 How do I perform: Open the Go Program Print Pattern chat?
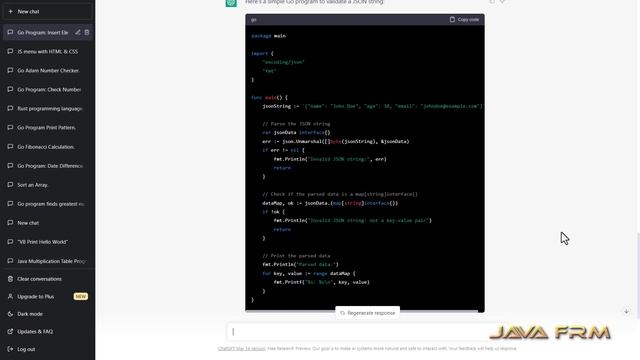pyautogui.click(x=47, y=127)
